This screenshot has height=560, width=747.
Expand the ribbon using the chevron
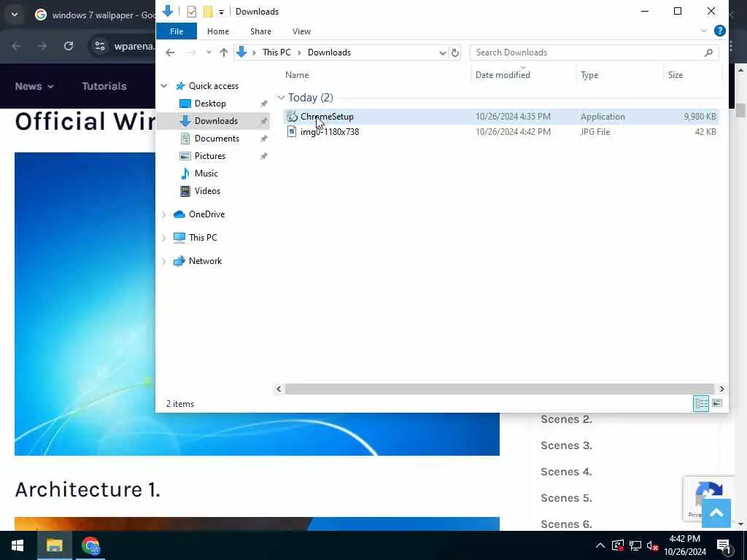(x=704, y=31)
